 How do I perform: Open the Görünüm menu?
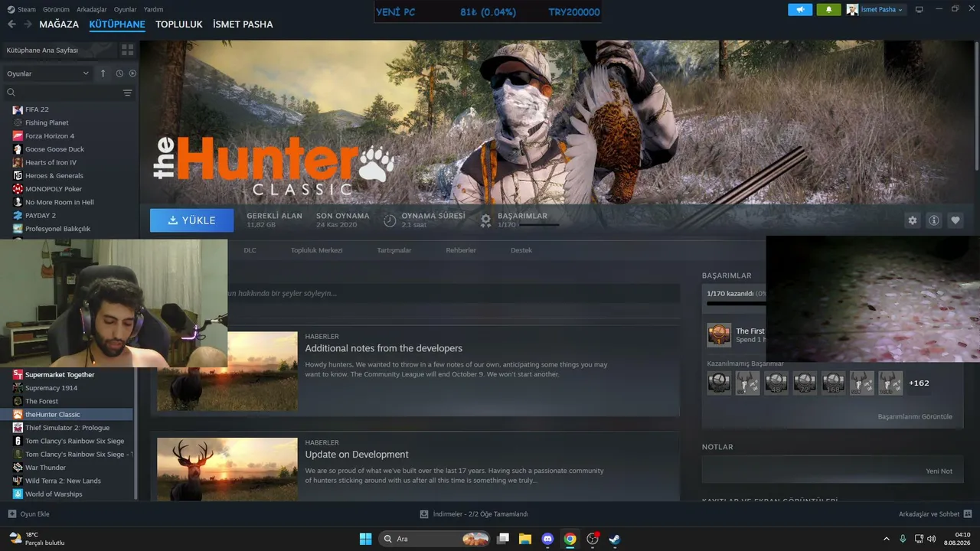pyautogui.click(x=57, y=10)
